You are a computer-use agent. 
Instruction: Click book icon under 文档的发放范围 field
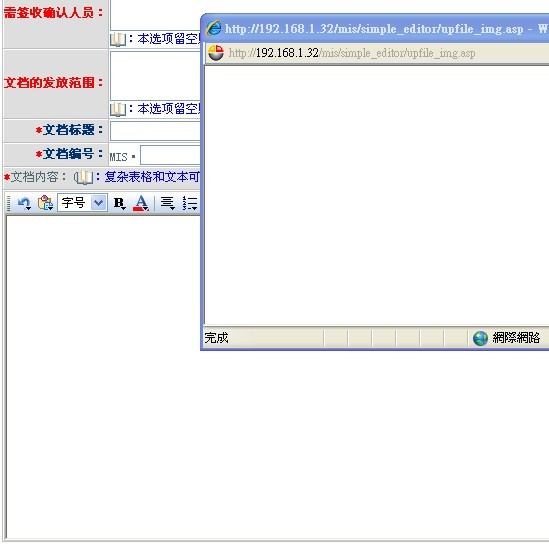[118, 109]
